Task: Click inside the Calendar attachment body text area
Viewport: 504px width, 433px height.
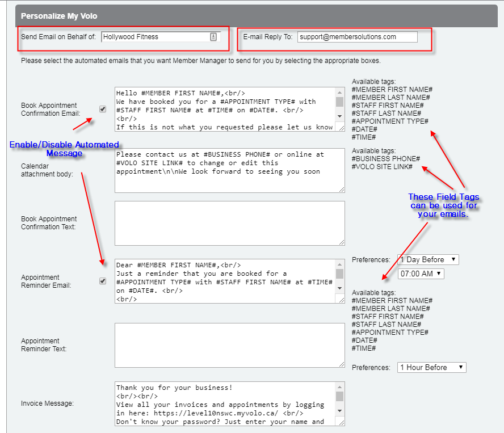Action: 227,170
